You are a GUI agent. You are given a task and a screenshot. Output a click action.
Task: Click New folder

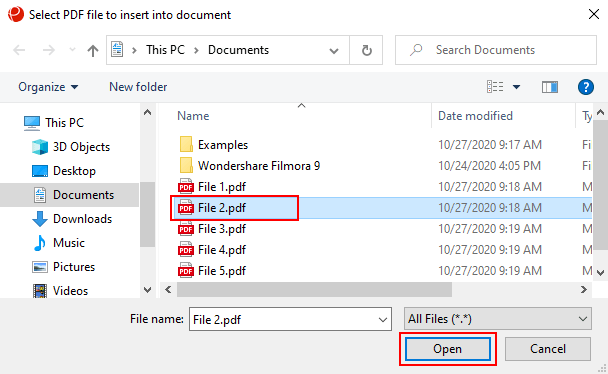pos(138,87)
